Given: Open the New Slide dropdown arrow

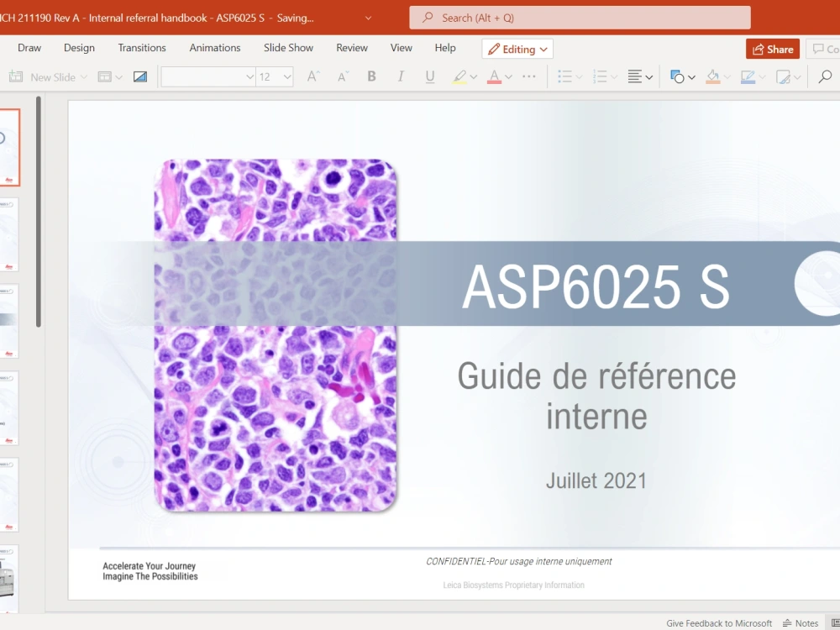Looking at the screenshot, I should tap(83, 77).
